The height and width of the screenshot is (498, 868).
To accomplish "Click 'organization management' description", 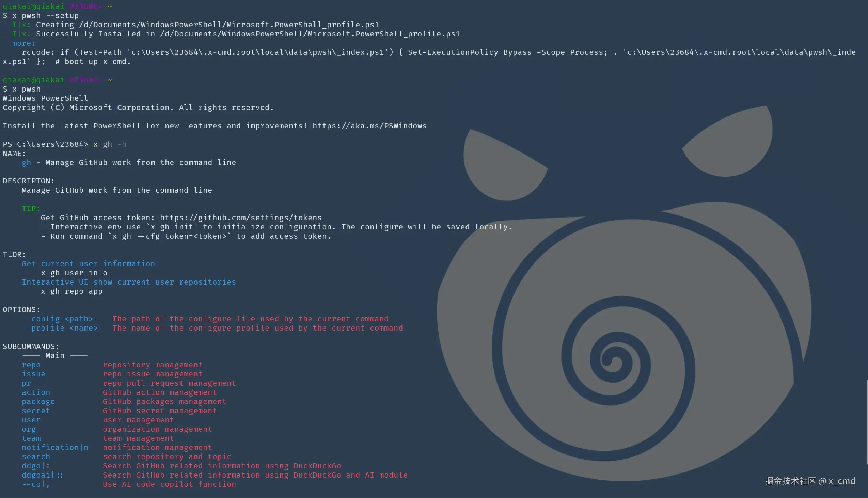I will click(157, 429).
